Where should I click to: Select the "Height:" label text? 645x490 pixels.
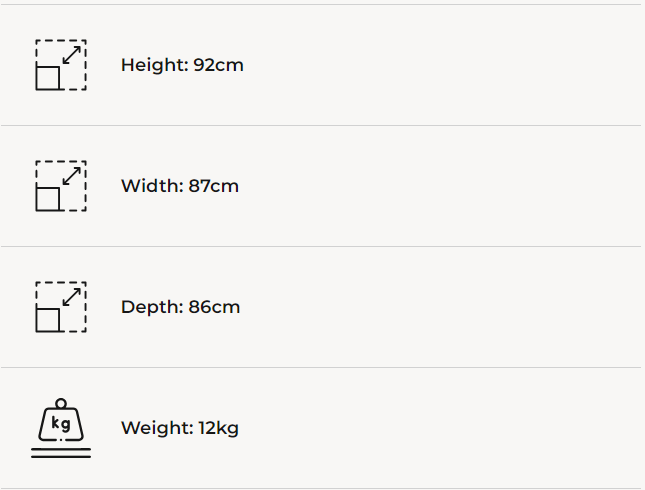point(155,65)
